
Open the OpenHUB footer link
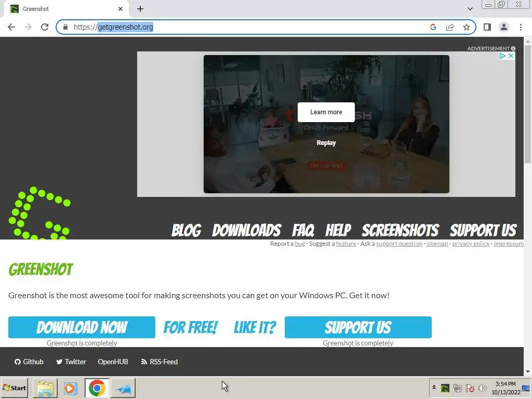pyautogui.click(x=113, y=362)
